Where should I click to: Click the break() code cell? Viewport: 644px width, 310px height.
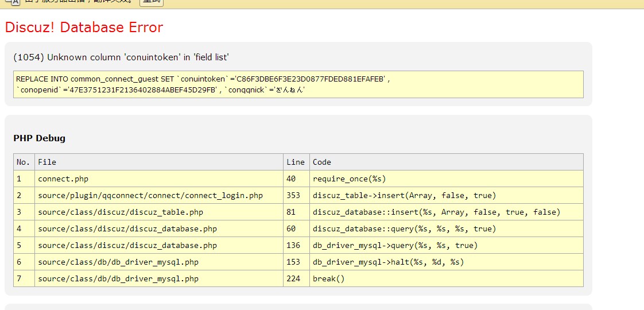(328, 278)
